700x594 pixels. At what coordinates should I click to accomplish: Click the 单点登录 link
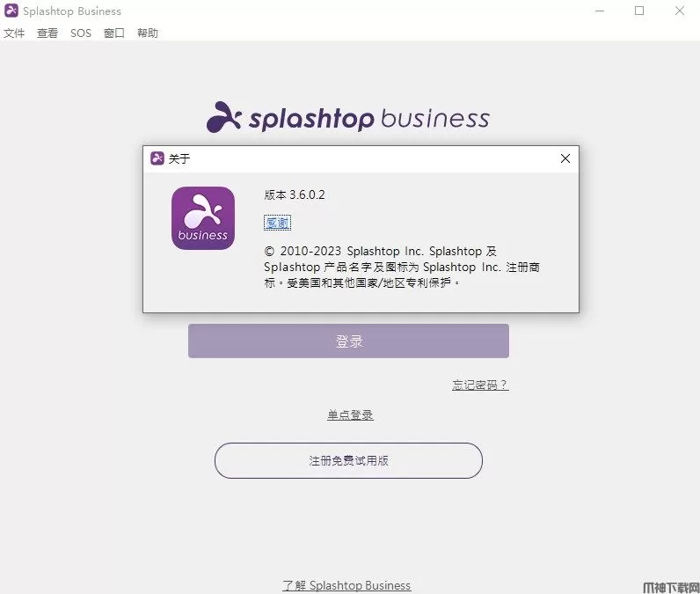350,414
